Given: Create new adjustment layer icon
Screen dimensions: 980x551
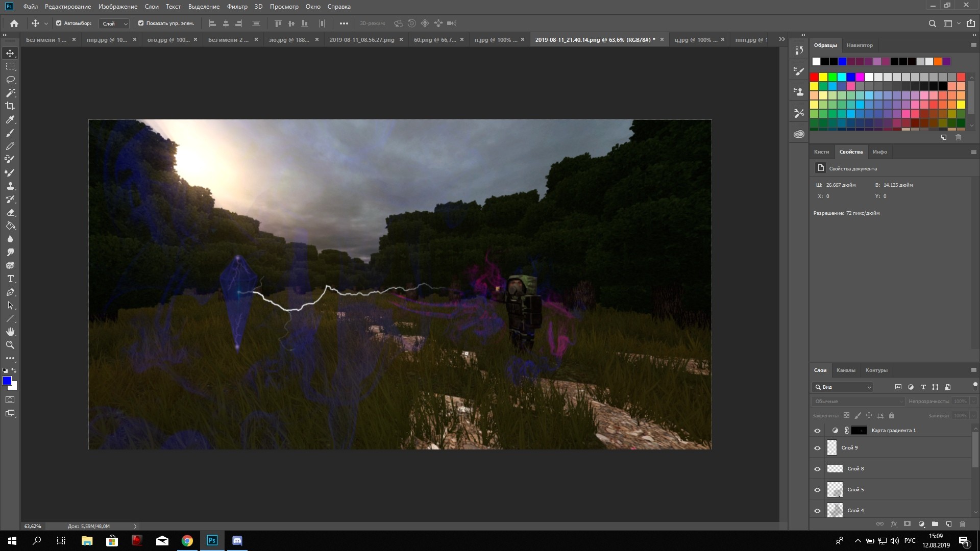Looking at the screenshot, I should (x=921, y=524).
